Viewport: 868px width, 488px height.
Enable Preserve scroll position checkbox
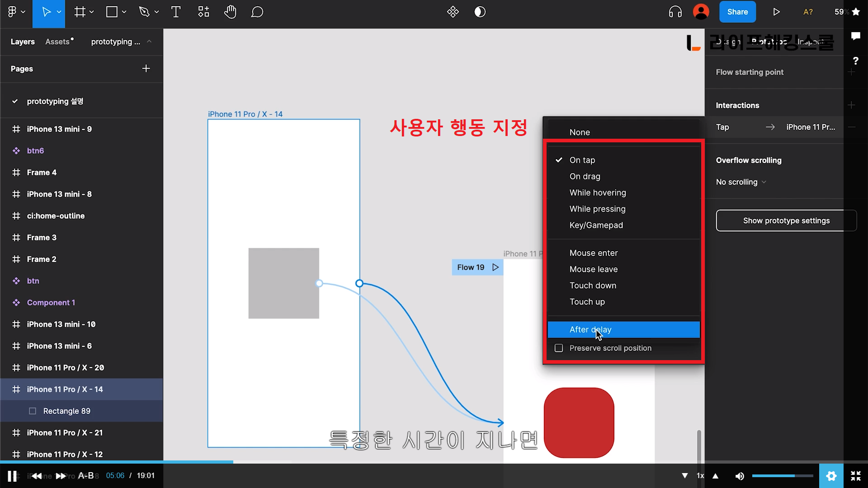[x=559, y=348]
